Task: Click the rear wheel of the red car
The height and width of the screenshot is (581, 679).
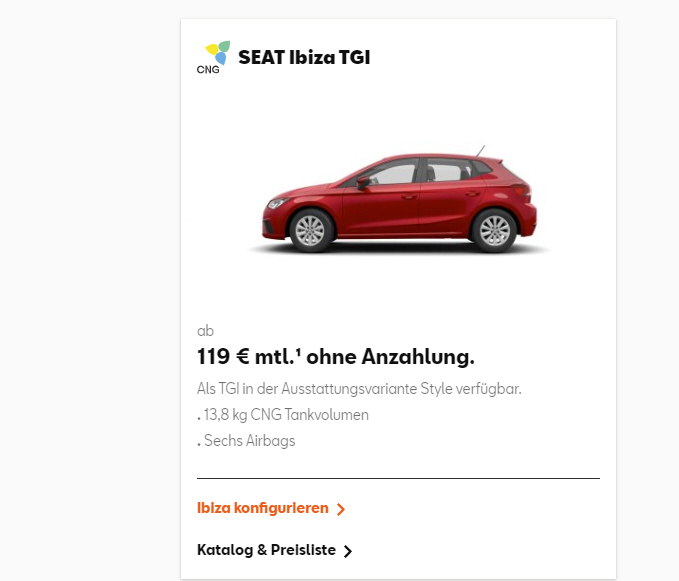Action: [x=493, y=229]
